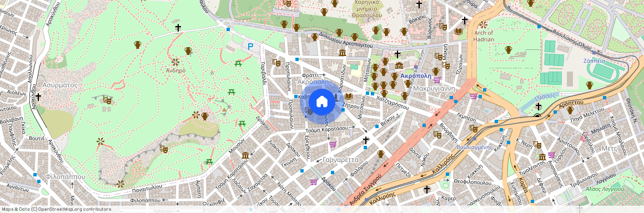Image resolution: width=644 pixels, height=213 pixels.
Task: Select the Άνδηρο label
Action: [176, 70]
